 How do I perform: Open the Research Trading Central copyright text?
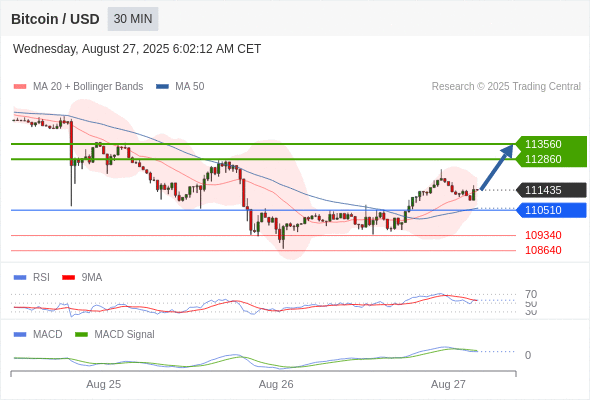[506, 87]
